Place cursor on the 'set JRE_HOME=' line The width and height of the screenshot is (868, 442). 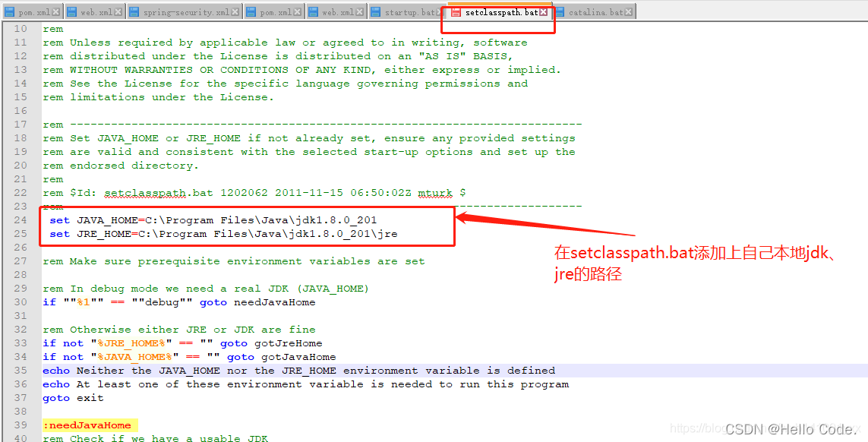click(223, 234)
